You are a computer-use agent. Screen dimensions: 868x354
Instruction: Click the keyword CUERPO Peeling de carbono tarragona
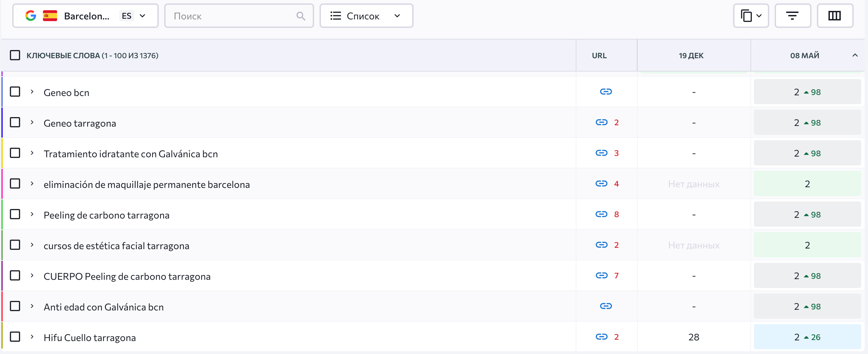point(127,276)
